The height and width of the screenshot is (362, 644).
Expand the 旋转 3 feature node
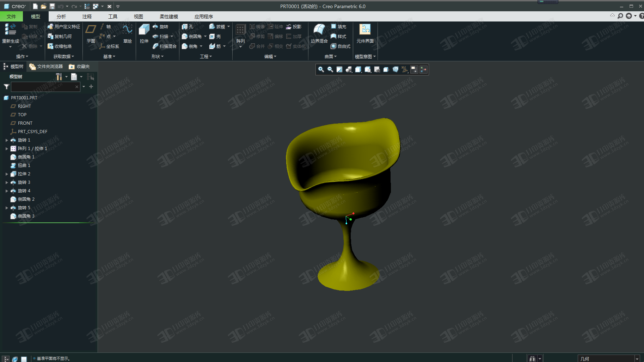click(6, 182)
